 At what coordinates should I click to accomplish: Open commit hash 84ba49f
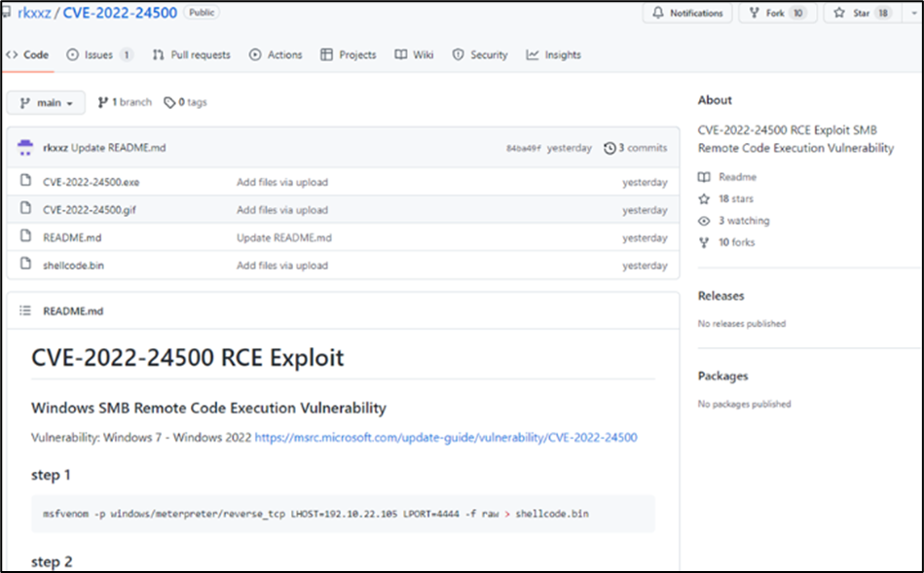click(x=523, y=149)
